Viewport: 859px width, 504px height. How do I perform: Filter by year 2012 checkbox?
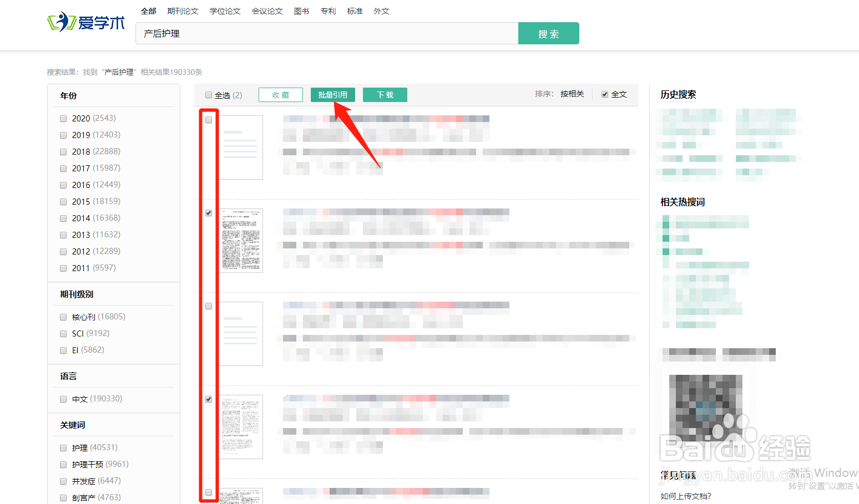pyautogui.click(x=63, y=252)
